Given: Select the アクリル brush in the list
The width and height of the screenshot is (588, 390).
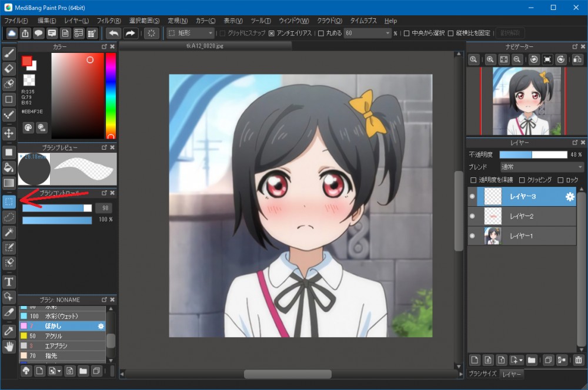Looking at the screenshot, I should point(62,336).
